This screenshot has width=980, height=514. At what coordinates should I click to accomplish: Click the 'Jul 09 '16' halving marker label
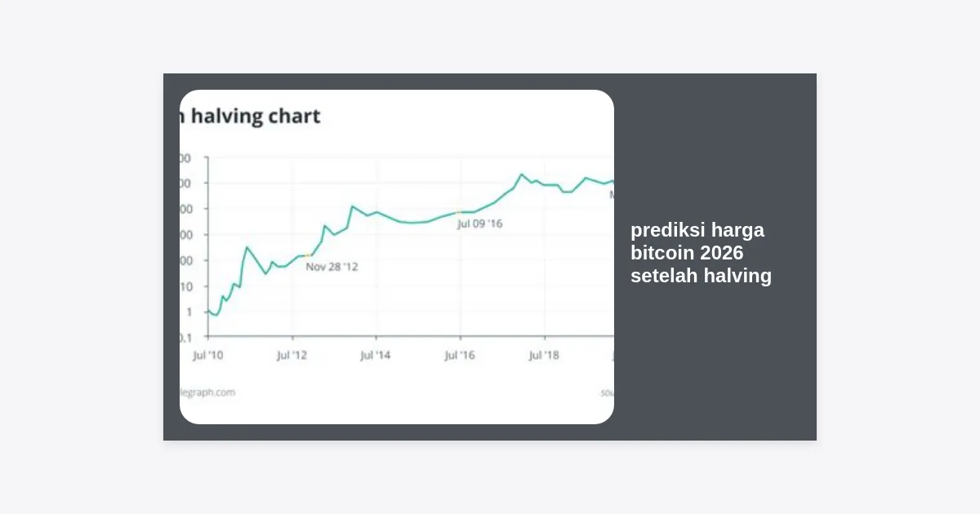(x=479, y=224)
